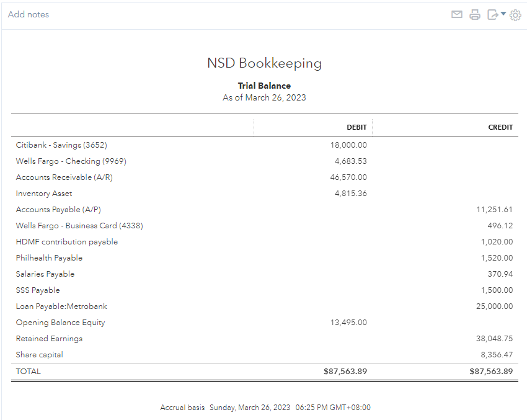The height and width of the screenshot is (420, 527).
Task: Click the Add notes link
Action: 29,14
